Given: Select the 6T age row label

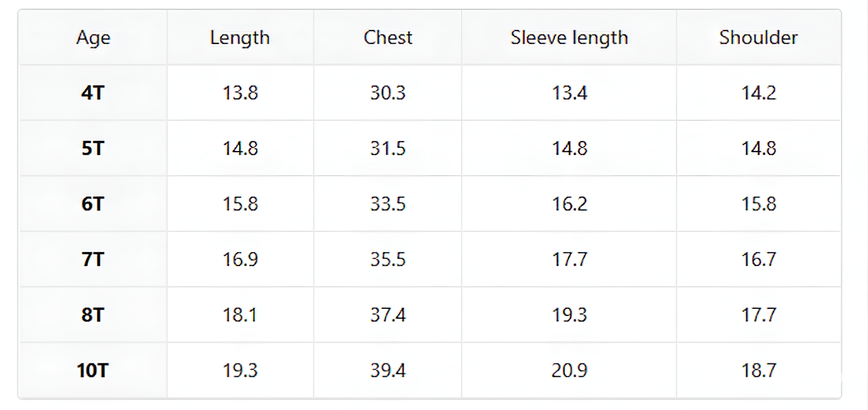Looking at the screenshot, I should pos(93,204).
